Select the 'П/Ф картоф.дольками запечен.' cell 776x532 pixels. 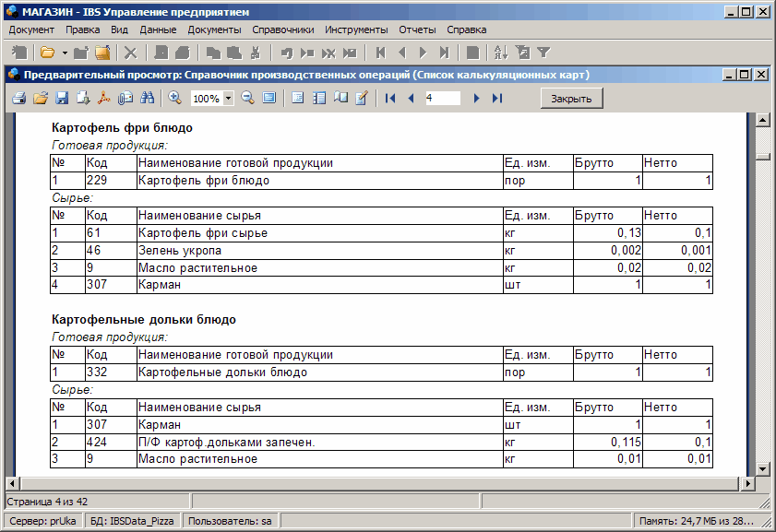point(319,442)
